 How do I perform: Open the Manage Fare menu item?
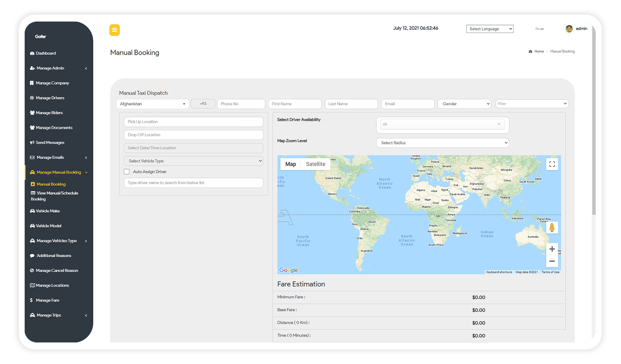pos(48,301)
